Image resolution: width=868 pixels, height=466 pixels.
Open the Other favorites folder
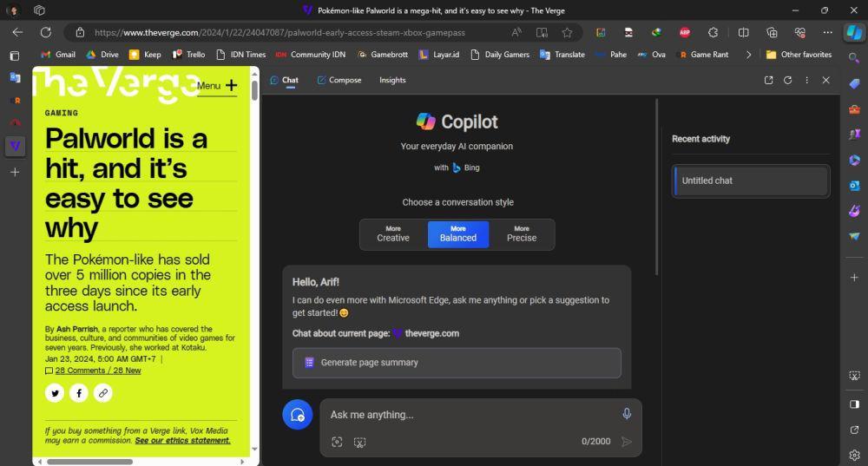tap(799, 55)
